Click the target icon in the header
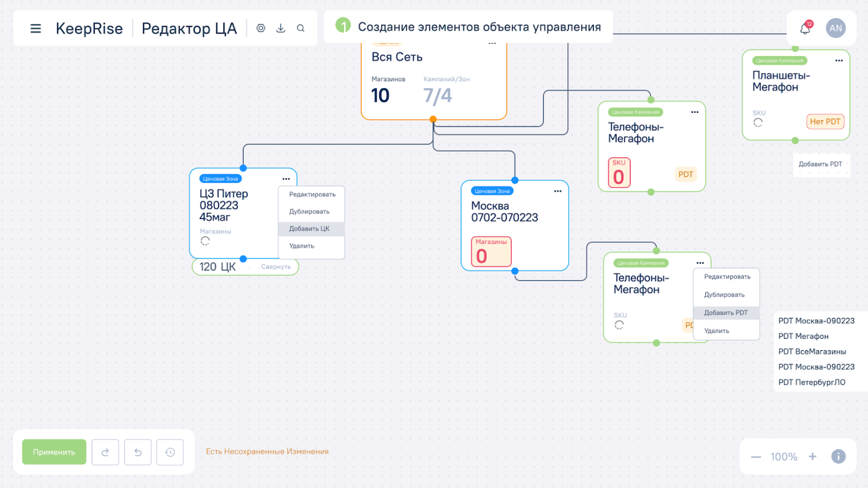868x488 pixels. click(261, 28)
